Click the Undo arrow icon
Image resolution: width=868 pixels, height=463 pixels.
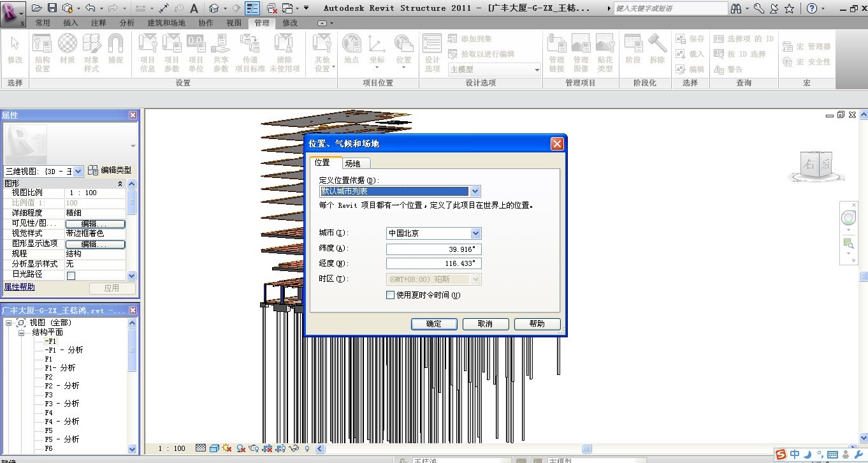click(x=90, y=8)
